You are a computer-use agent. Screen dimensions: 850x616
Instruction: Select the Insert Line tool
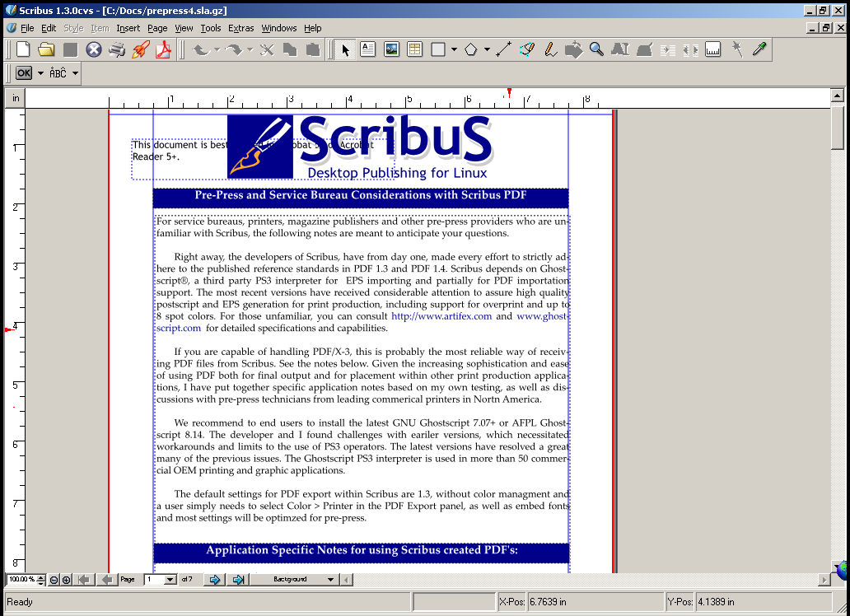(x=503, y=49)
